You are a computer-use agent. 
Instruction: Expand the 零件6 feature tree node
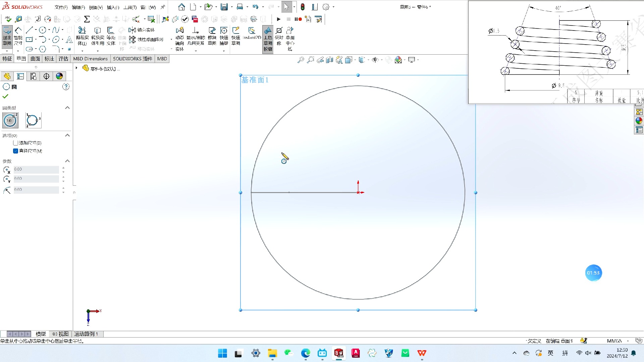[x=76, y=68]
